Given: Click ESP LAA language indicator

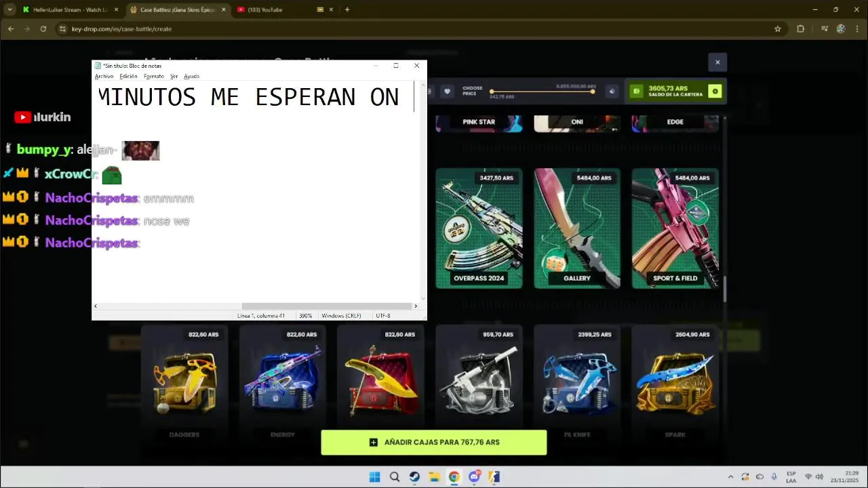Looking at the screenshot, I should pos(791,477).
